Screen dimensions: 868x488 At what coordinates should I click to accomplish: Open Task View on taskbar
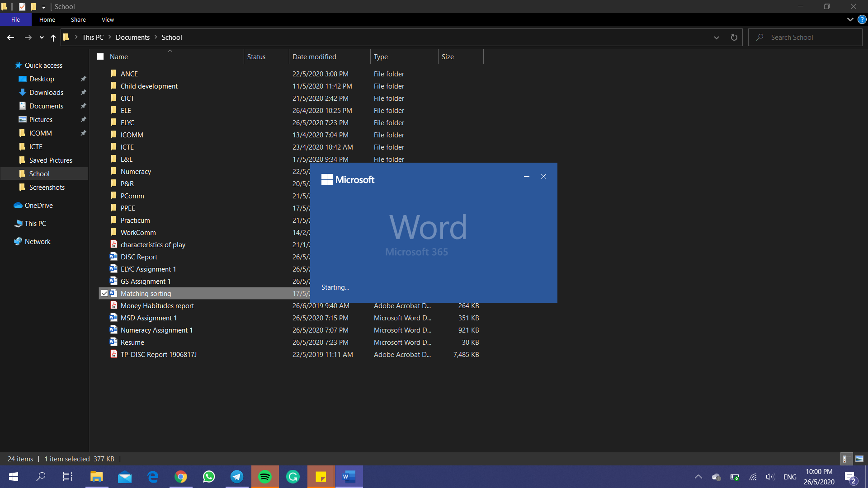pyautogui.click(x=68, y=477)
